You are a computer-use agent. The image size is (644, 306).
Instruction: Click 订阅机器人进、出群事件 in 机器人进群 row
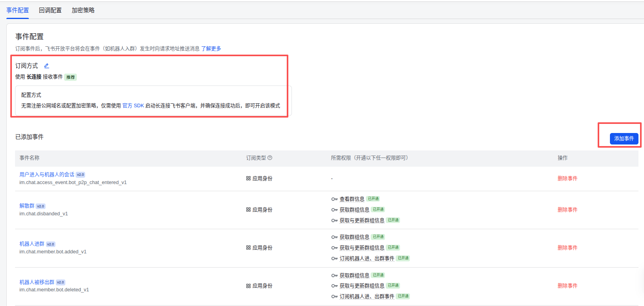click(367, 258)
